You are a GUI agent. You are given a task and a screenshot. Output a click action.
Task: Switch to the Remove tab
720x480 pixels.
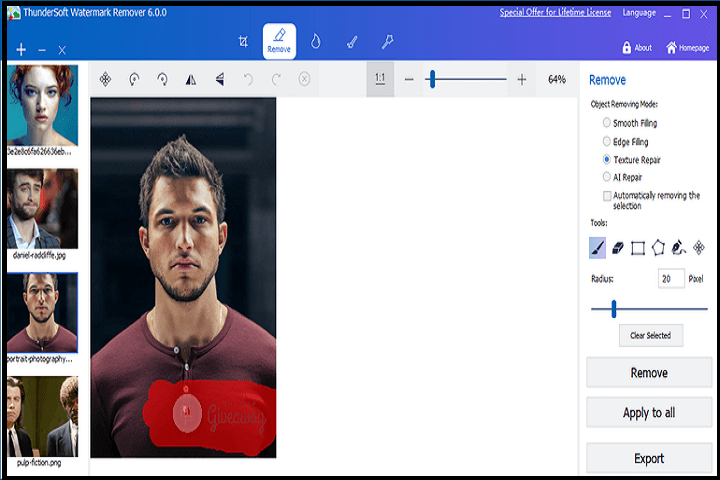(x=279, y=42)
